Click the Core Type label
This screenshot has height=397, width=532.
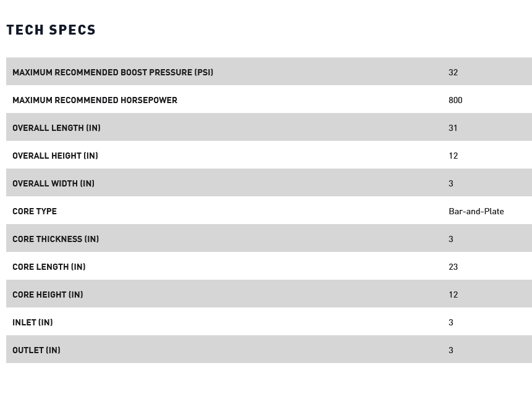pos(35,211)
